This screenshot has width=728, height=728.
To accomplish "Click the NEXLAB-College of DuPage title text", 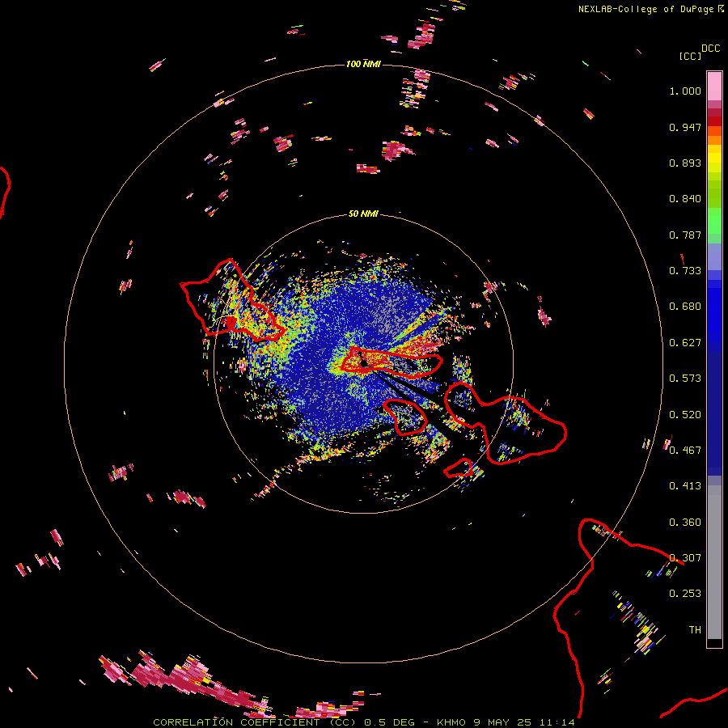I will pyautogui.click(x=645, y=9).
